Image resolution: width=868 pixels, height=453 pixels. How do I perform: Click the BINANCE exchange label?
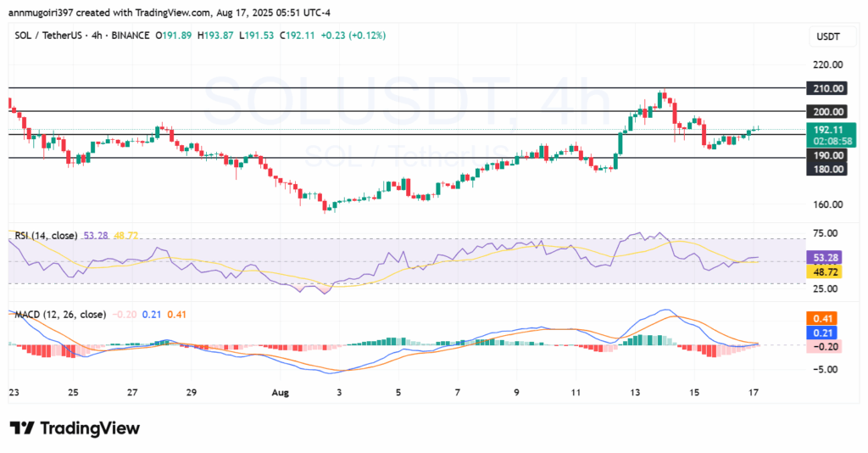(x=130, y=36)
